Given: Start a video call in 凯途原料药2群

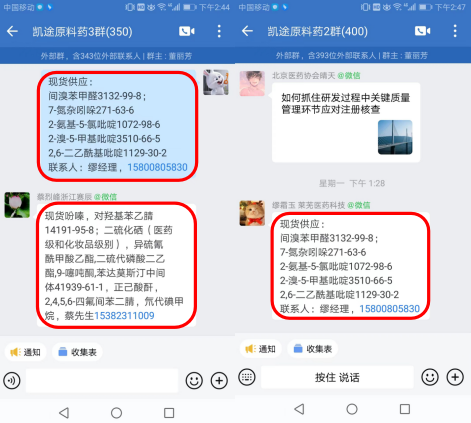Looking at the screenshot, I should 422,31.
